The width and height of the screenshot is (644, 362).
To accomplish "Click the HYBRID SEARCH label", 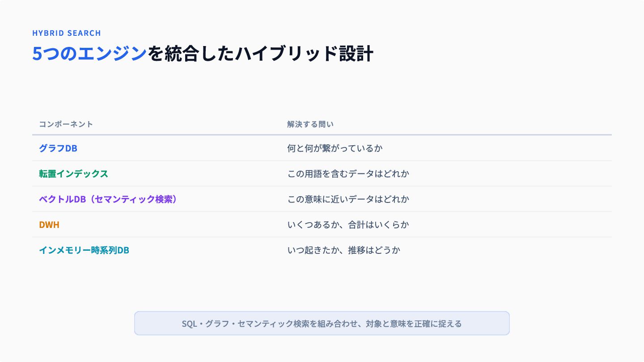I will [x=67, y=33].
